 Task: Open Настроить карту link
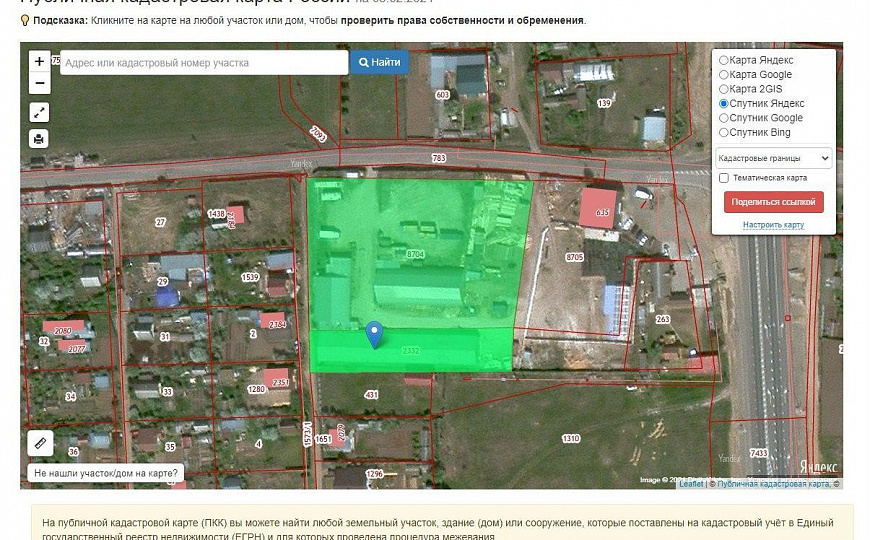pyautogui.click(x=773, y=225)
